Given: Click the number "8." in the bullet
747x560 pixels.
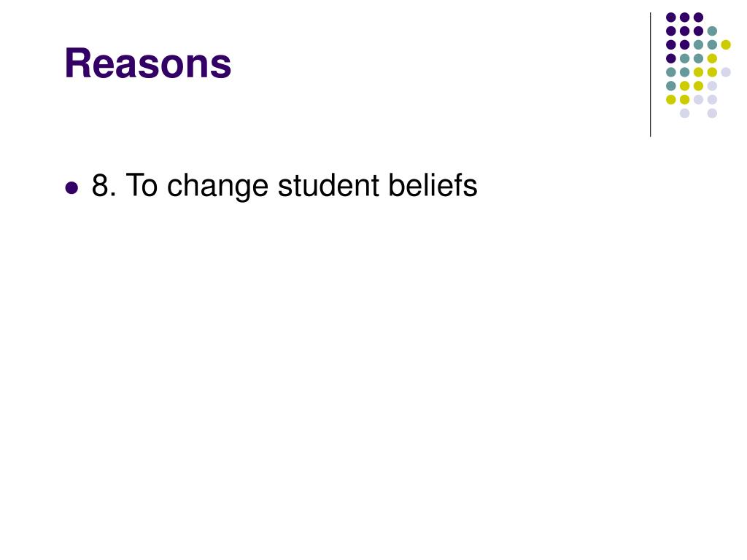Looking at the screenshot, I should pyautogui.click(x=104, y=185).
